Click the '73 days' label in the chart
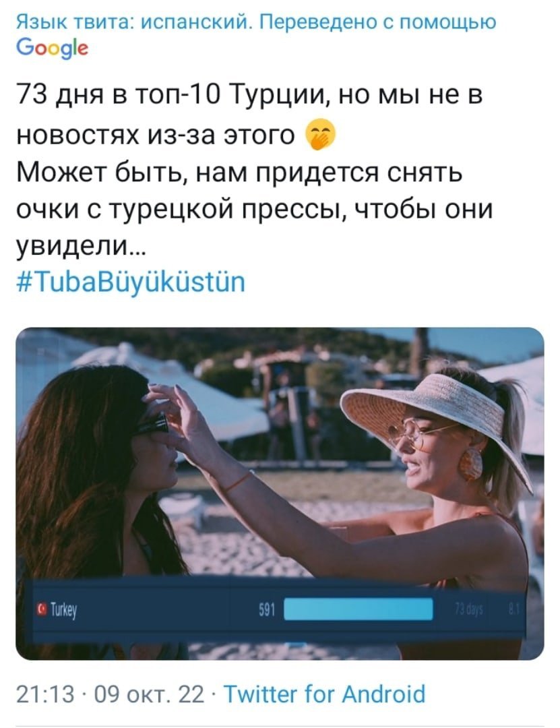560x728 pixels. 469,609
